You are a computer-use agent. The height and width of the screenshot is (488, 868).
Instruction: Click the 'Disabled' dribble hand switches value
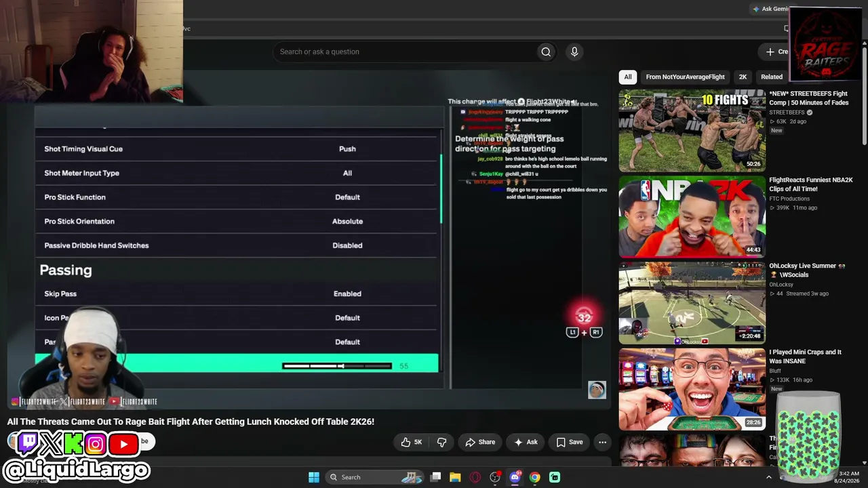pos(347,245)
